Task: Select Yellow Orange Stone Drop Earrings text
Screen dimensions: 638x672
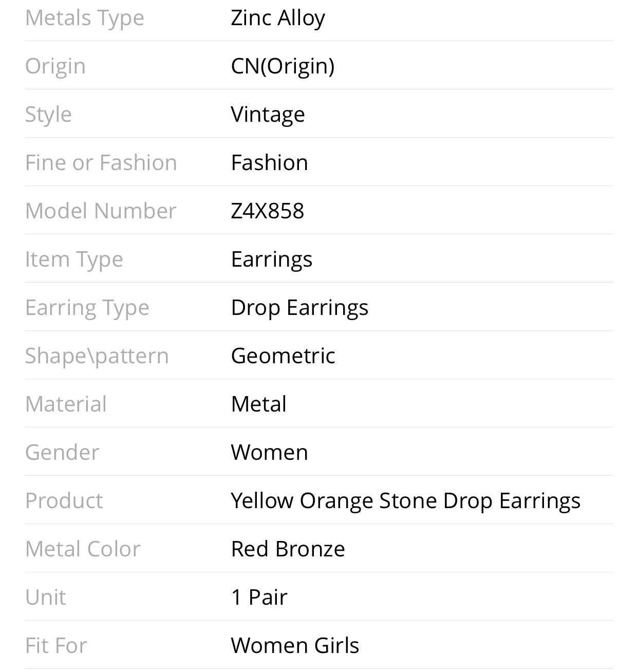Action: click(405, 501)
